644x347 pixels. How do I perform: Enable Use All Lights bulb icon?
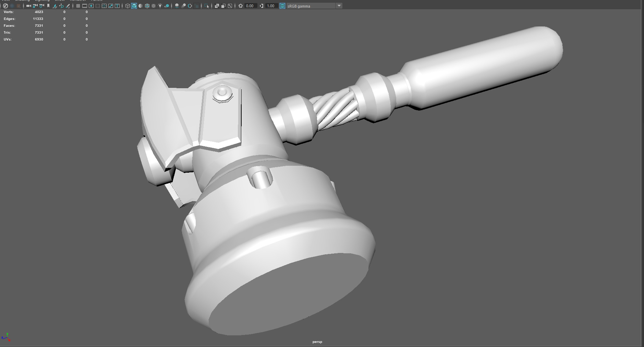pyautogui.click(x=160, y=6)
